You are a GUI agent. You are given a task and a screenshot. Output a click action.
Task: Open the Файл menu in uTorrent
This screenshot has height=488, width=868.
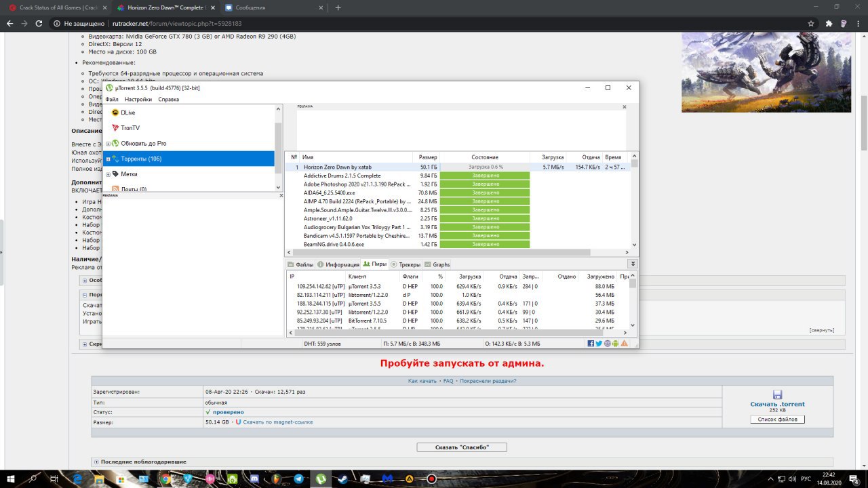(x=112, y=99)
